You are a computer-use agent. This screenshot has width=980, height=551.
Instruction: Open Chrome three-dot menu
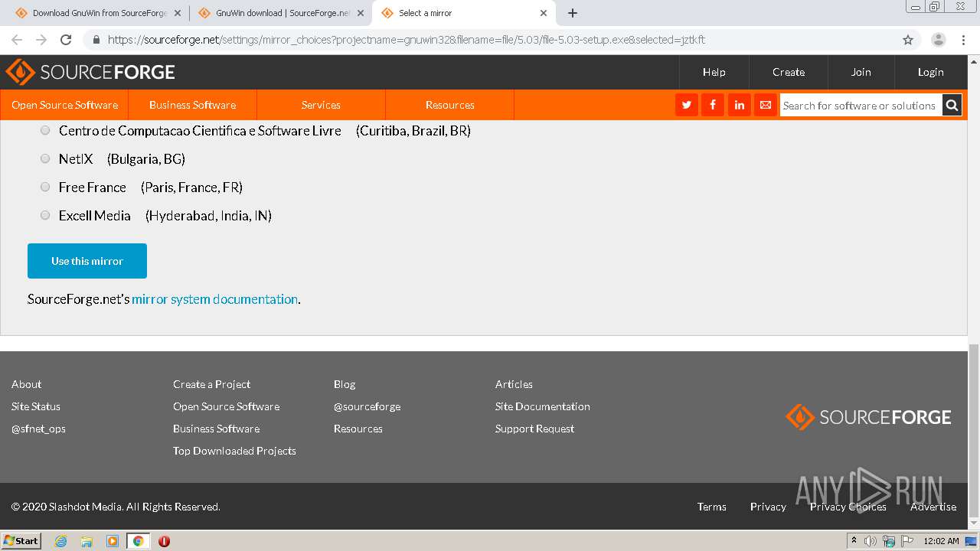point(963,40)
